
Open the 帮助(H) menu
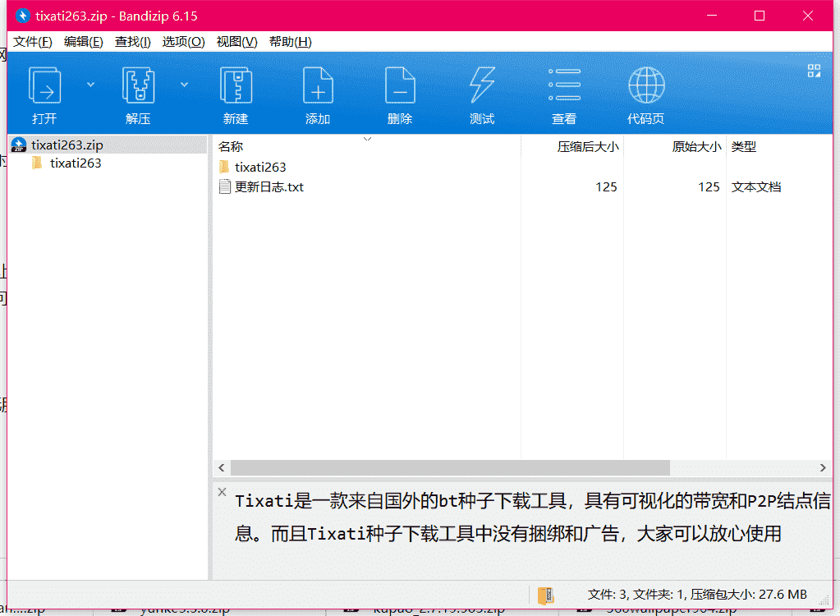pyautogui.click(x=290, y=42)
